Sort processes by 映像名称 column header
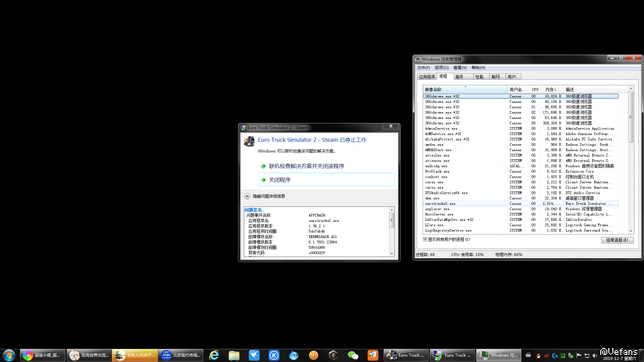The image size is (644, 362). 465,89
